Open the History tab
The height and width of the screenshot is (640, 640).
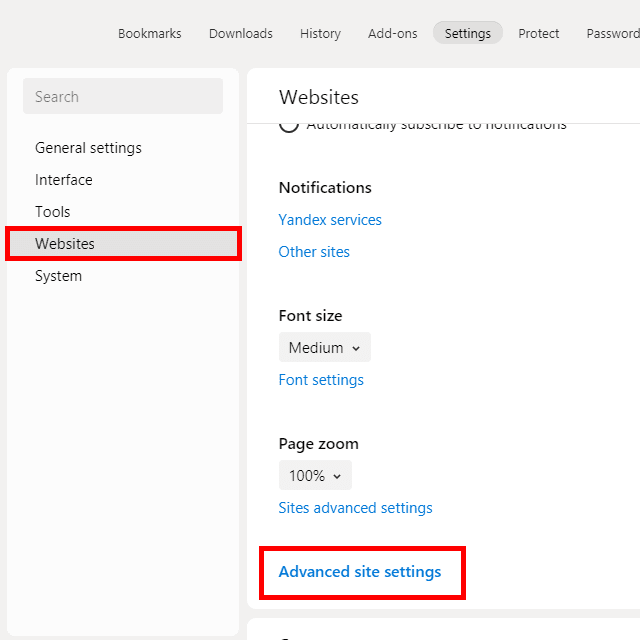[320, 33]
